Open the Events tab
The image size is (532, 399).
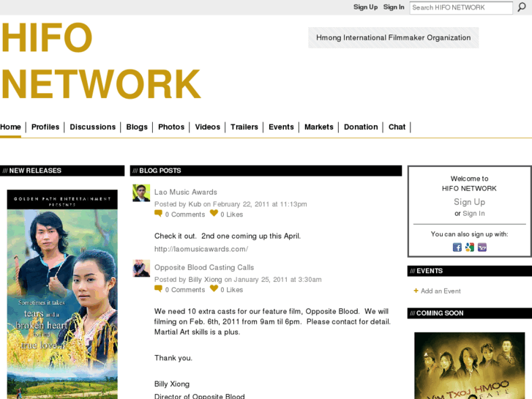click(x=281, y=127)
